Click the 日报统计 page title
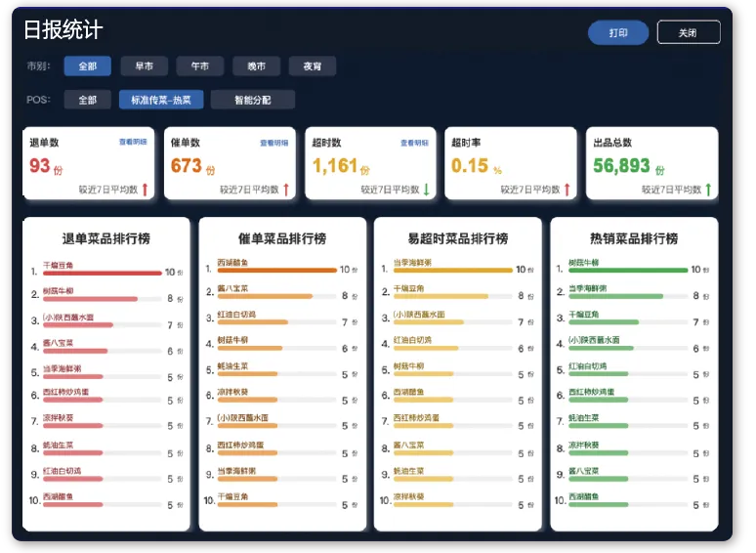The image size is (756, 553). pyautogui.click(x=63, y=30)
